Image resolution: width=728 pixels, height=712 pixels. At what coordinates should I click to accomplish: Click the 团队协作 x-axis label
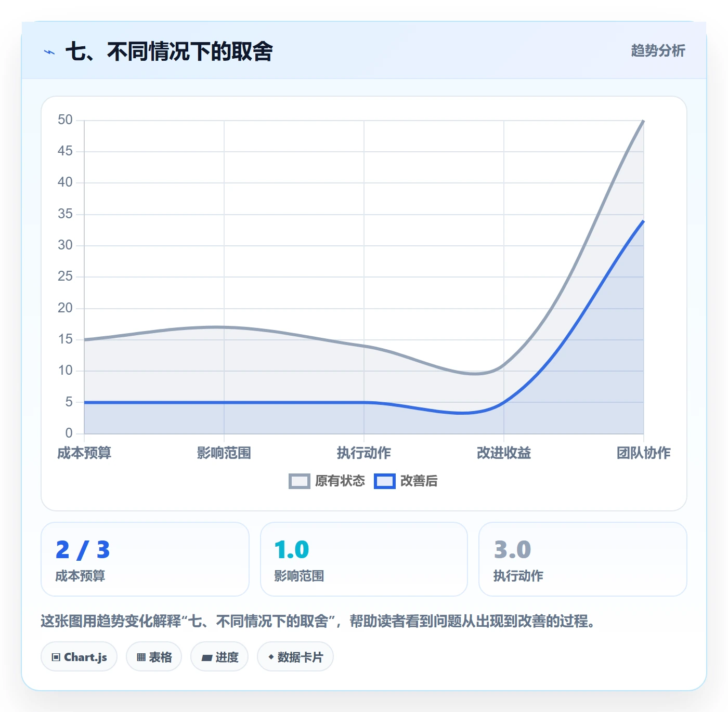[x=644, y=453]
